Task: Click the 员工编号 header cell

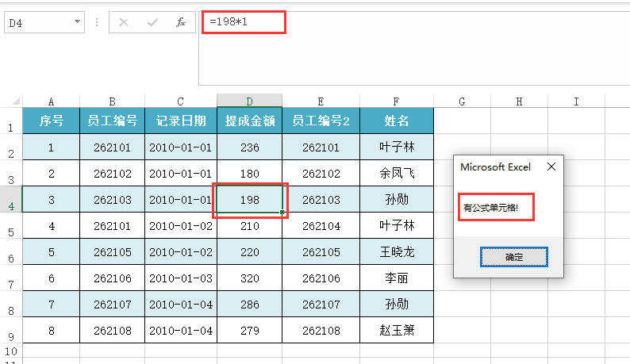Action: pyautogui.click(x=112, y=121)
